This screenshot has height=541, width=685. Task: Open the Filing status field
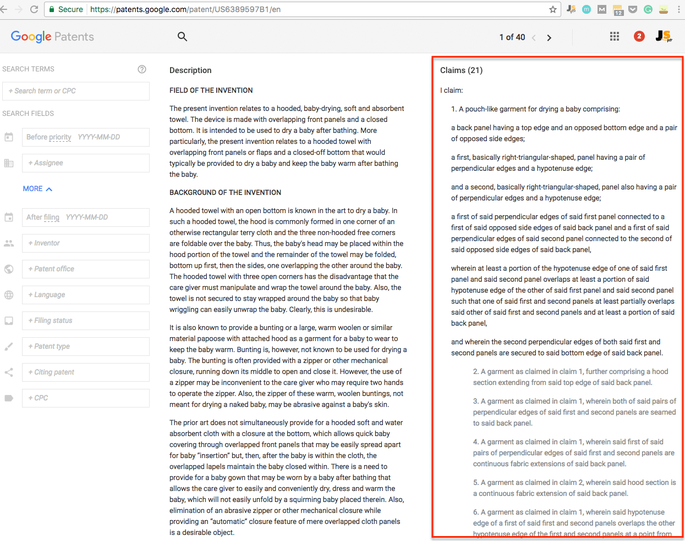tap(86, 321)
